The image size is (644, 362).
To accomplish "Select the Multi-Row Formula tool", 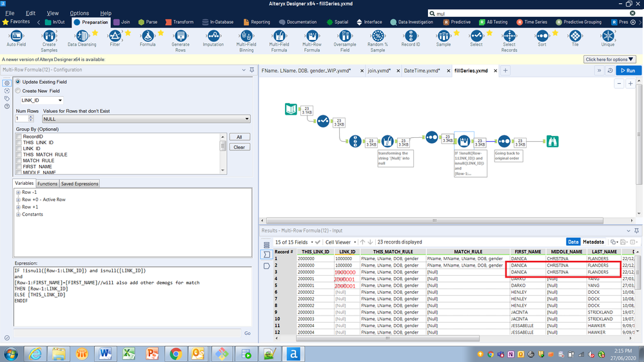I will tap(312, 41).
